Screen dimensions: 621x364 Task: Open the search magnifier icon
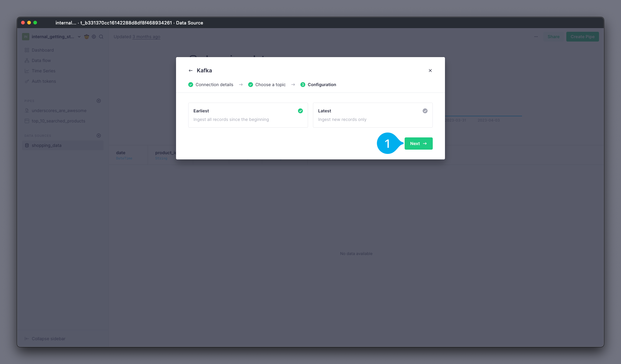coord(101,37)
